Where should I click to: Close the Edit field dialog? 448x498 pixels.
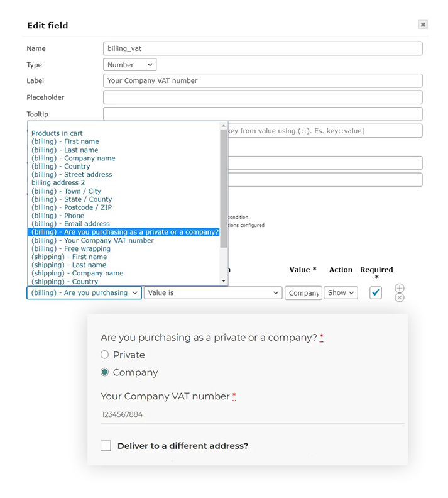423,25
